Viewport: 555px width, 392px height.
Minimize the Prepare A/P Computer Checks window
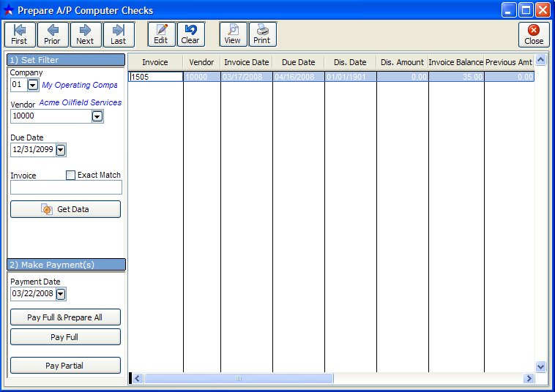(x=509, y=10)
